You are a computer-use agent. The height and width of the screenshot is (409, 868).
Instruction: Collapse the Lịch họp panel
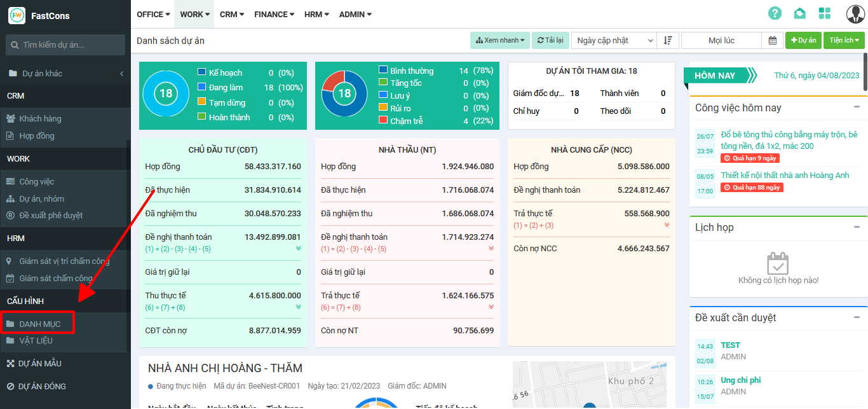pyautogui.click(x=857, y=226)
